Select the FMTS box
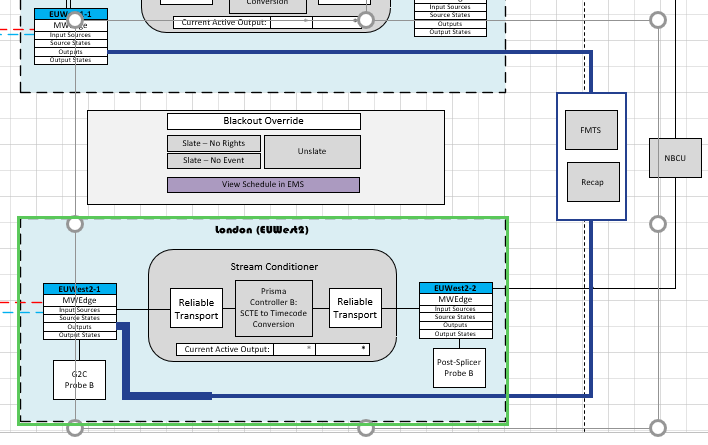 (591, 130)
